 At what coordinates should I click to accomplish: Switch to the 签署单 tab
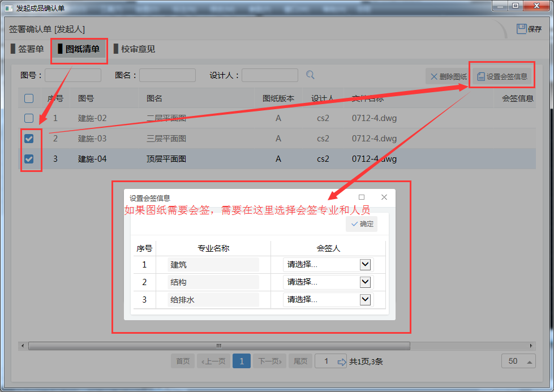(x=27, y=49)
